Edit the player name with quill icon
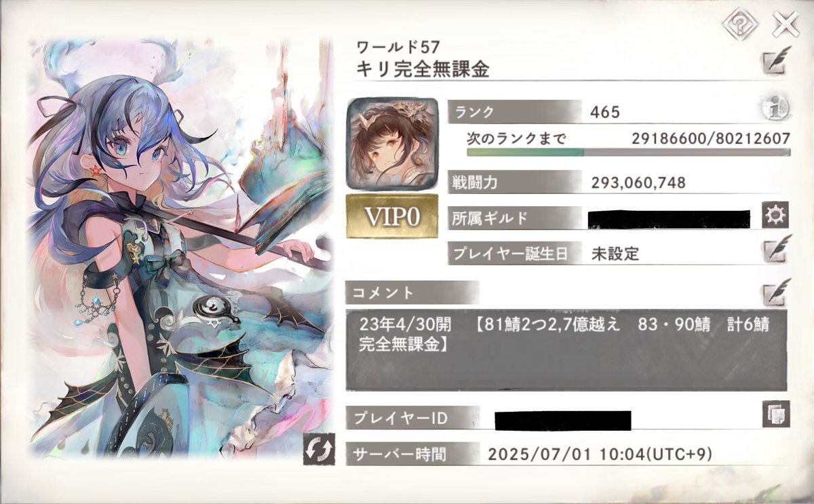The height and width of the screenshot is (504, 814). pyautogui.click(x=775, y=61)
